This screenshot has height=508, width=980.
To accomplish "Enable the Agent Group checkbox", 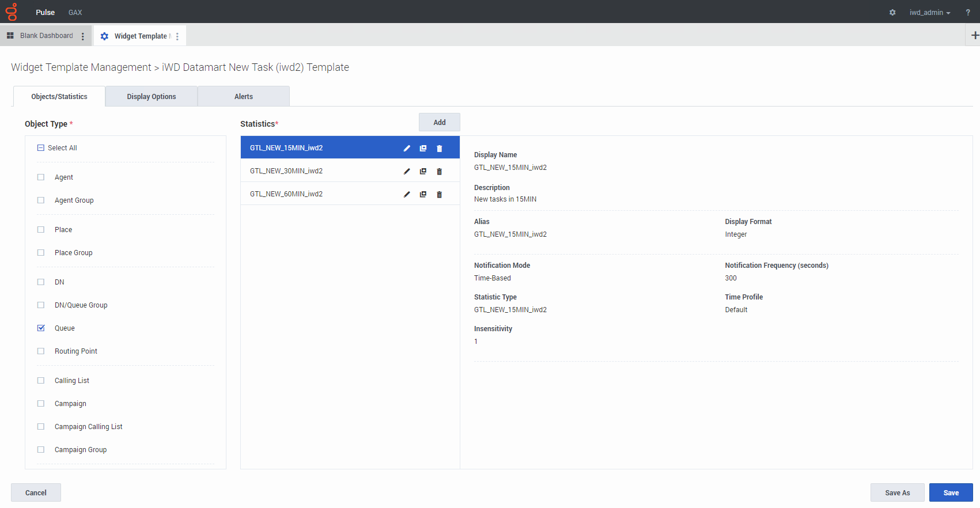I will [41, 200].
